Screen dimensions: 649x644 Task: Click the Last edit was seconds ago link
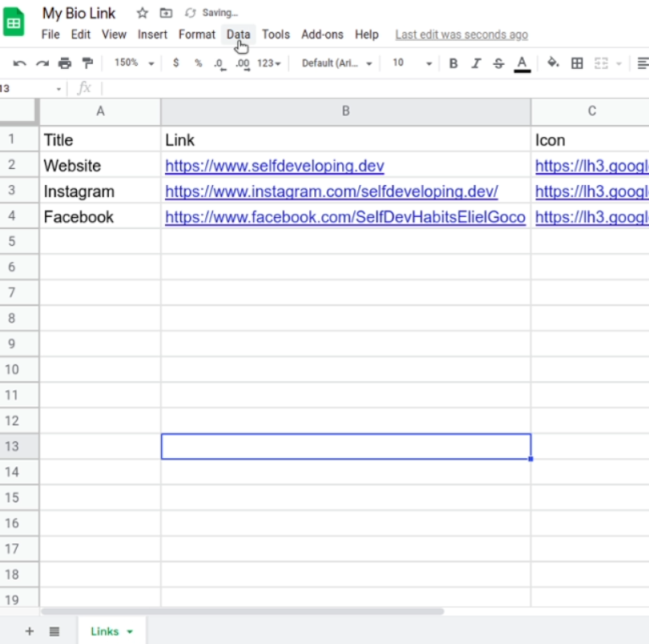462,34
